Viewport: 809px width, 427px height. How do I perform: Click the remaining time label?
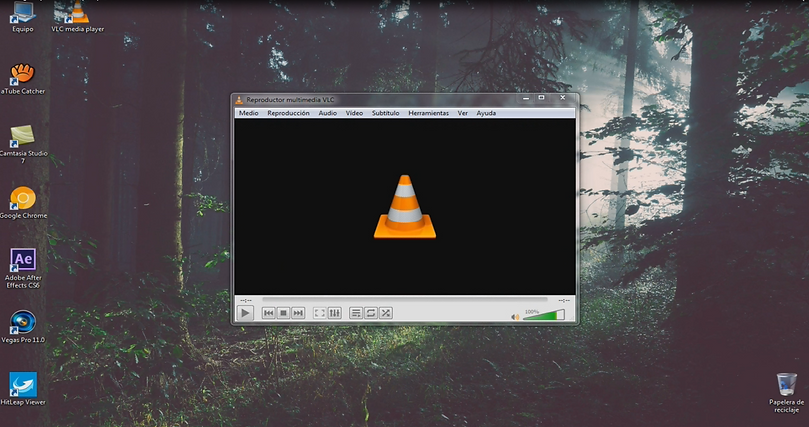coord(564,300)
